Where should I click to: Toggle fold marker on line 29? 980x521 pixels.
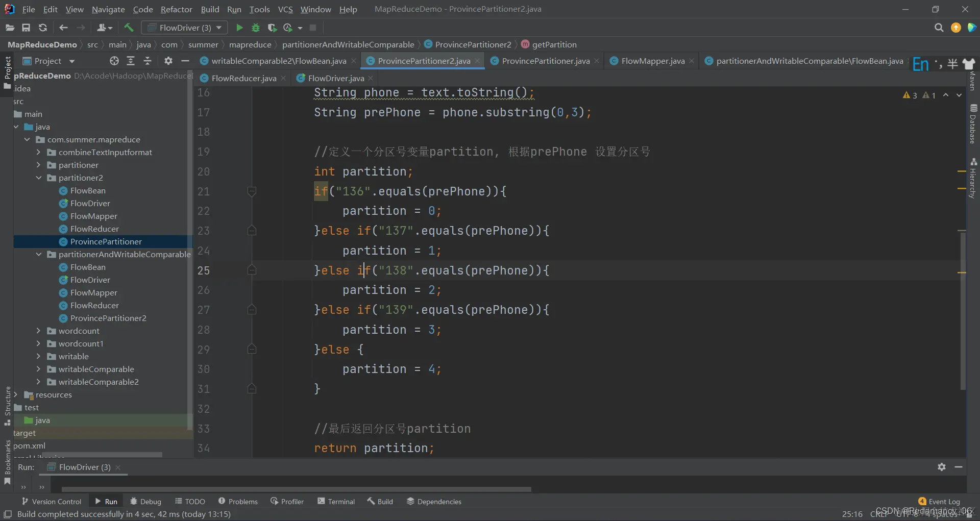tap(252, 349)
